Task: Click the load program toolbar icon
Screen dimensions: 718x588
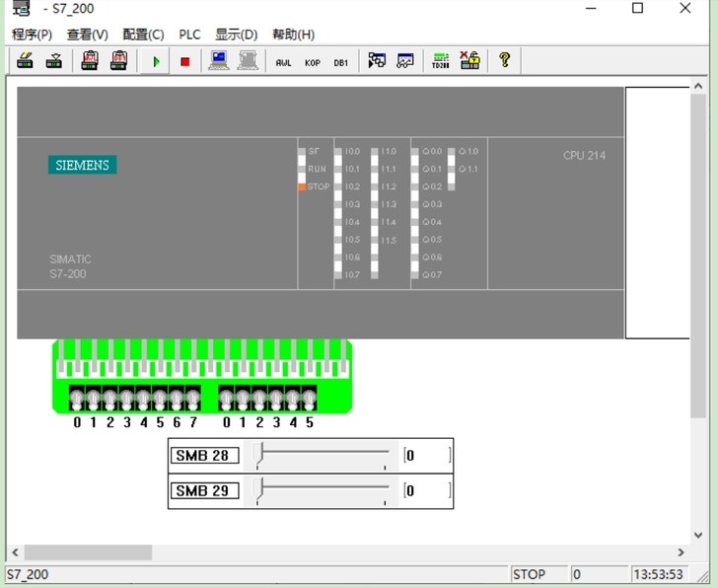Action: click(25, 60)
